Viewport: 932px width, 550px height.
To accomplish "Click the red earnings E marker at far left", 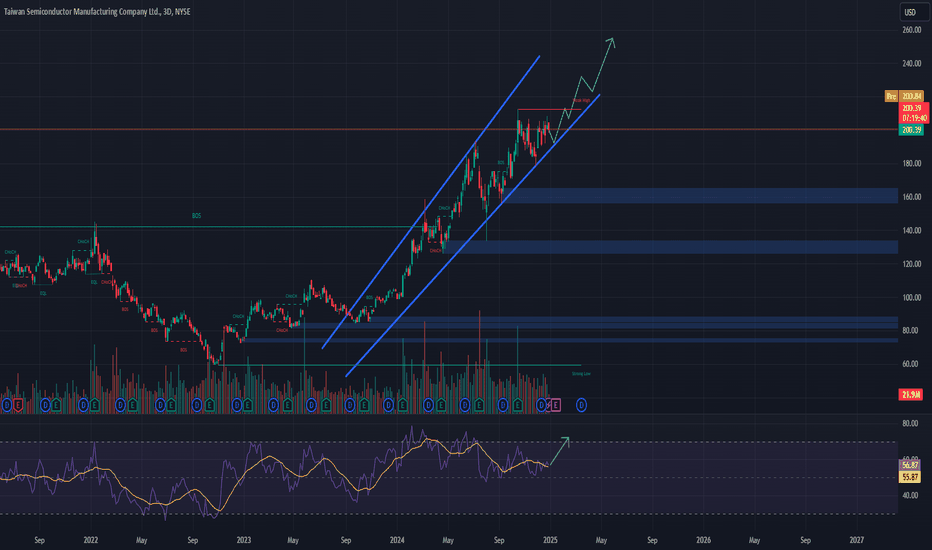I will pos(18,405).
